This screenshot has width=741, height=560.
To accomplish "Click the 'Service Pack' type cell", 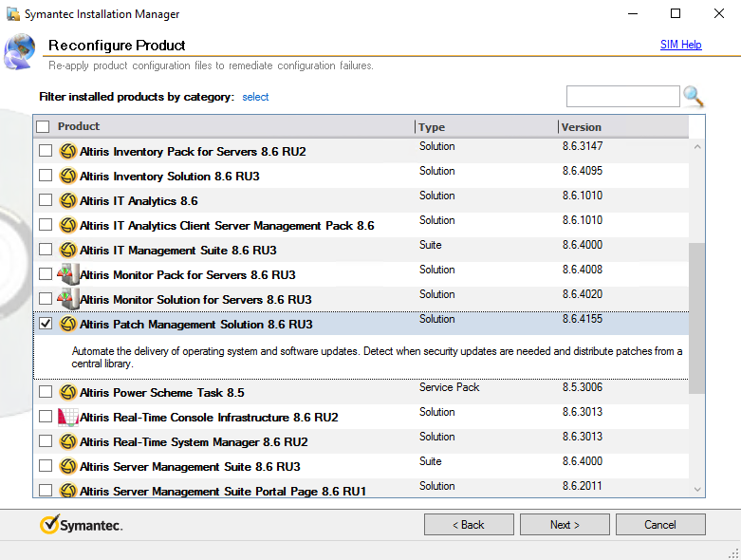I will point(449,387).
